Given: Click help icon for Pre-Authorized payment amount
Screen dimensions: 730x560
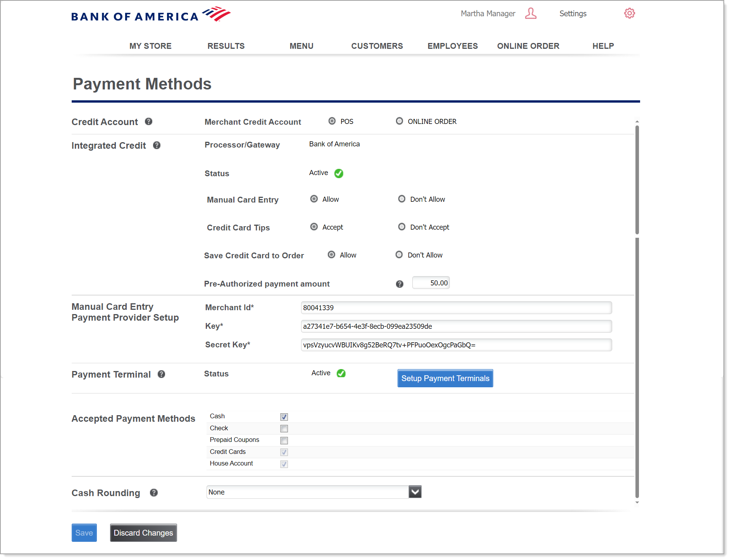Looking at the screenshot, I should pyautogui.click(x=399, y=284).
